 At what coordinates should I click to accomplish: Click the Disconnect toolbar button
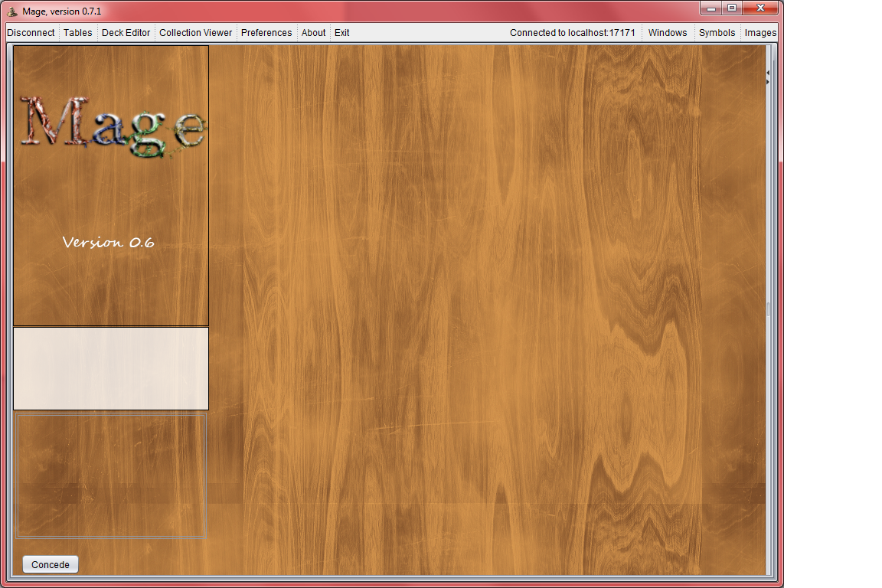[x=31, y=33]
